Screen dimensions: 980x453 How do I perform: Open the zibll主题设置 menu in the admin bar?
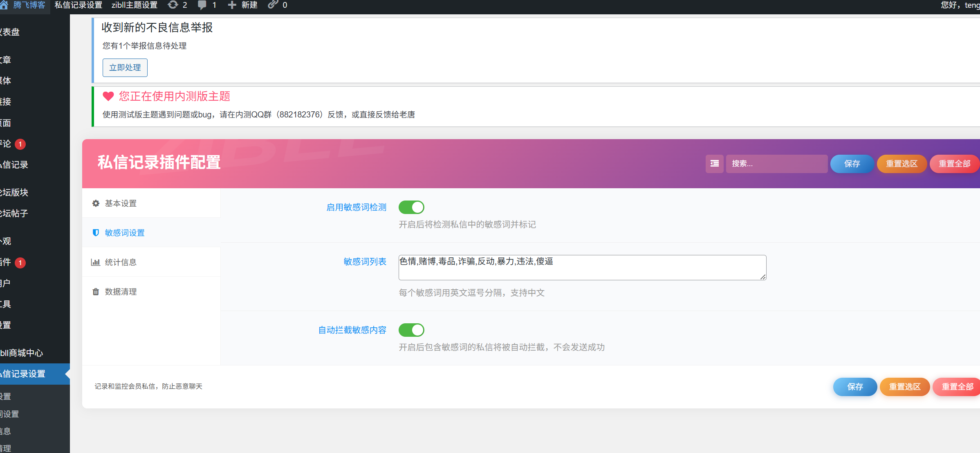pyautogui.click(x=135, y=5)
